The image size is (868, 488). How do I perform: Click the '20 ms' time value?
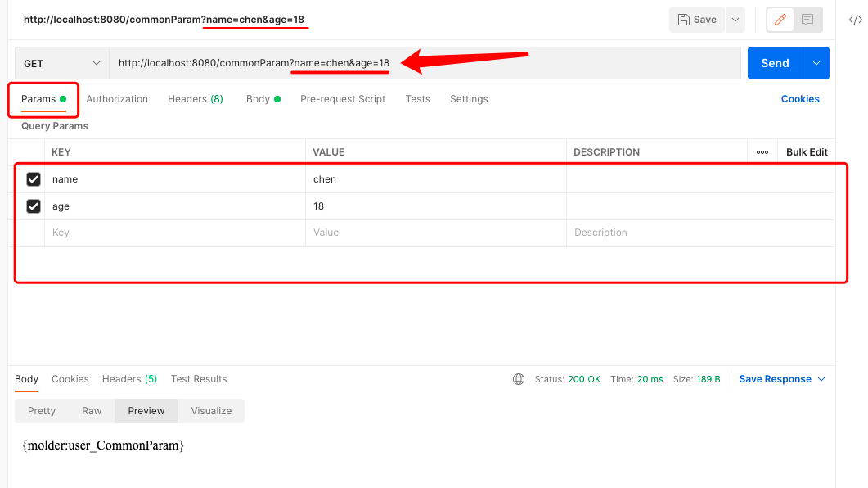[650, 379]
